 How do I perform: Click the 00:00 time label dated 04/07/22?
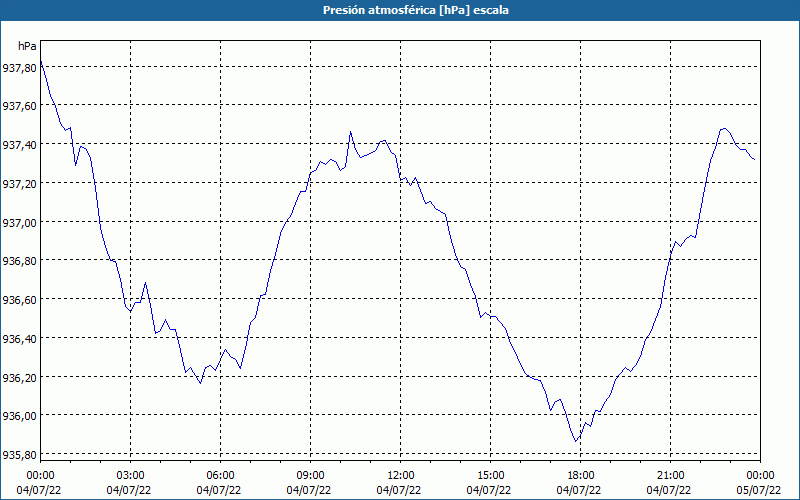click(40, 476)
